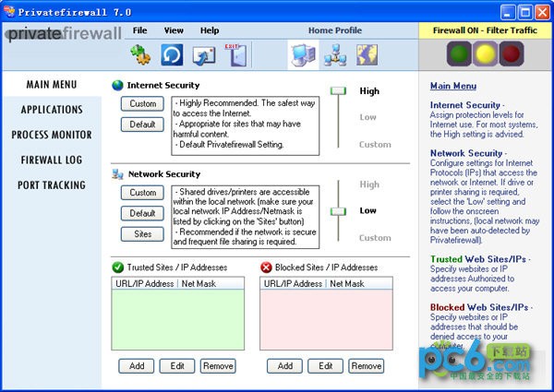Click the Sites button in Network Security
This screenshot has width=554, height=392.
(x=142, y=234)
